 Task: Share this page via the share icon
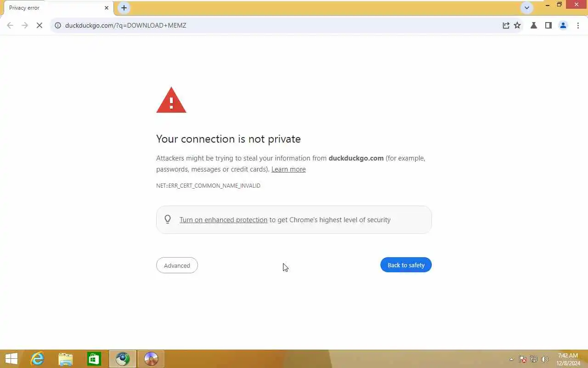click(x=506, y=25)
